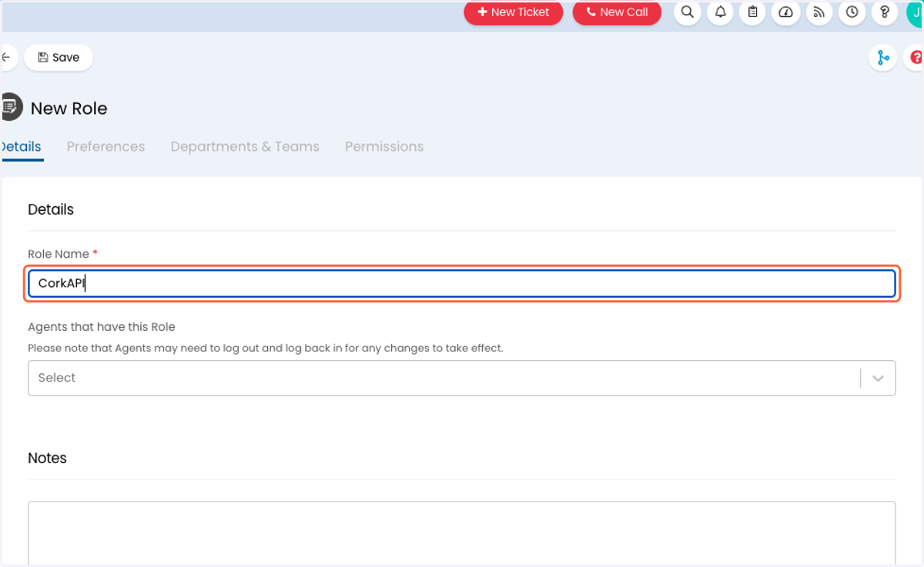Click the Role Name label

click(59, 254)
